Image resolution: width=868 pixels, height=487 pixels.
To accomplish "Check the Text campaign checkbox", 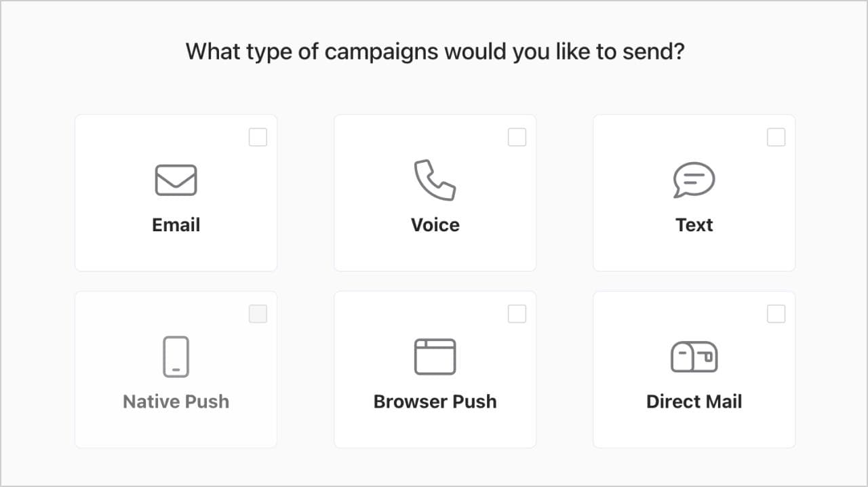I will [x=776, y=138].
